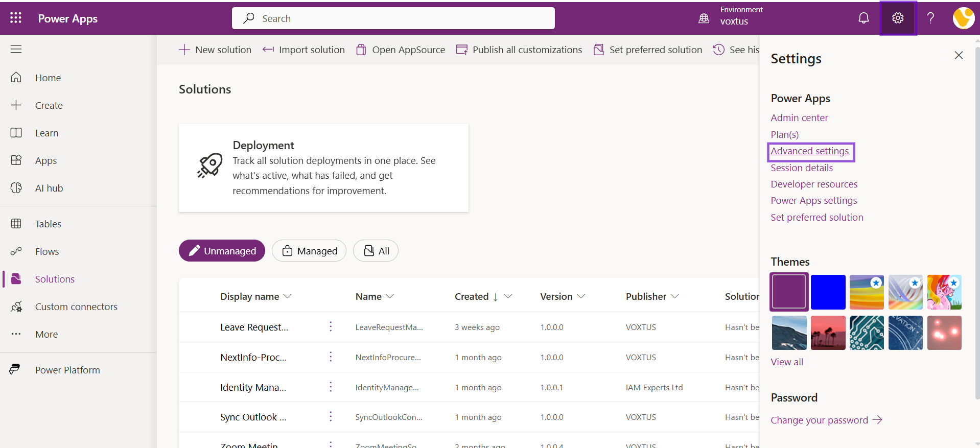Expand the Version column dropdown

click(581, 296)
